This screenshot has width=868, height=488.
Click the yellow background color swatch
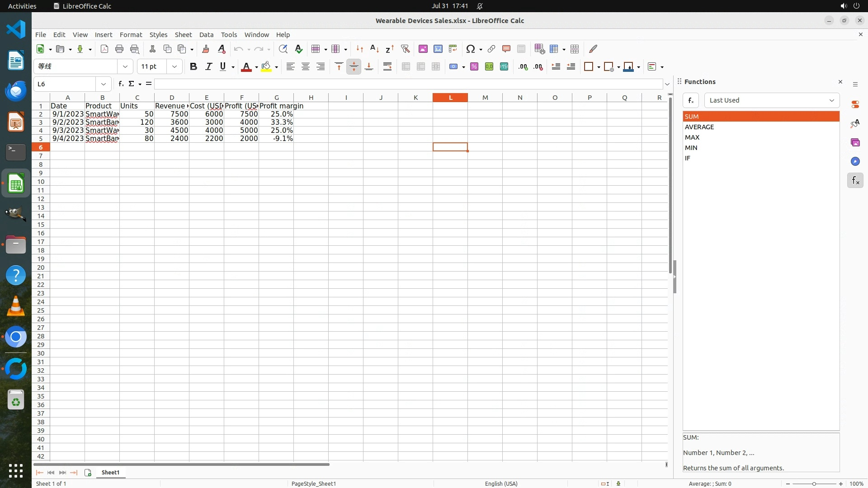266,66
